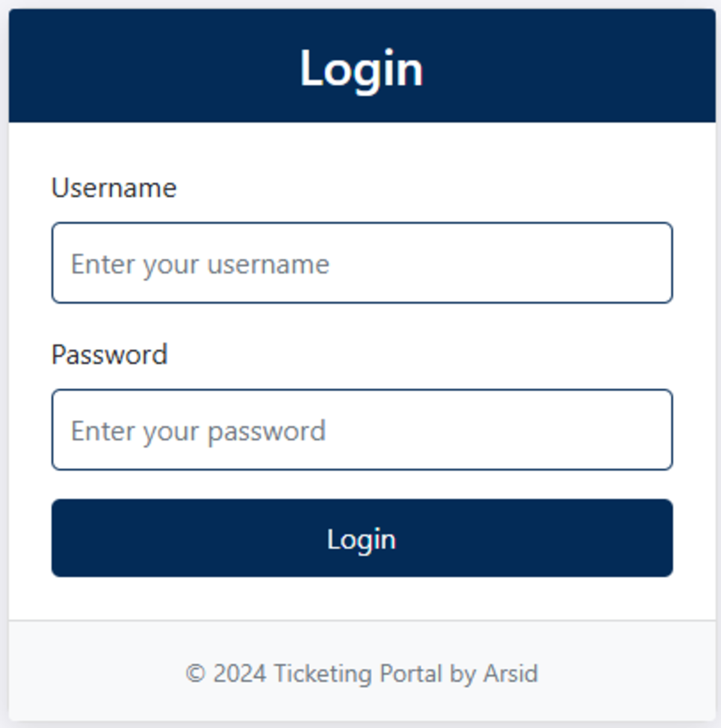Viewport: 721px width, 728px height.
Task: Click the Username input field
Action: click(362, 263)
